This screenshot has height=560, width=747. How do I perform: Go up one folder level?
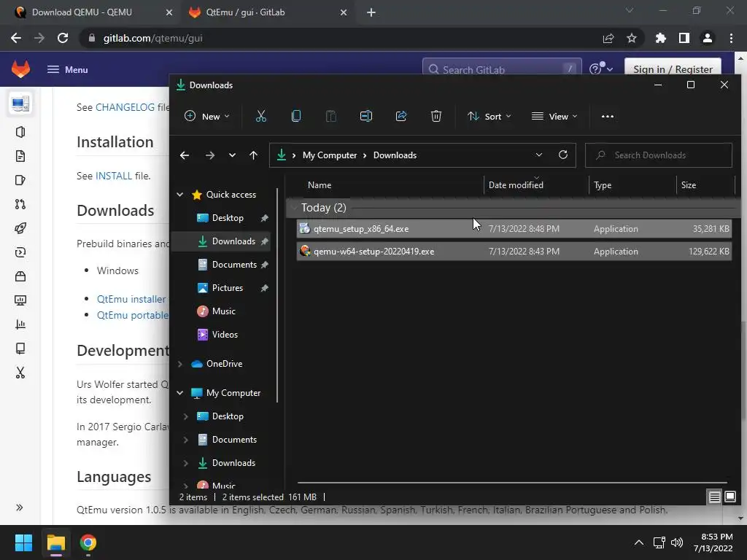253,155
